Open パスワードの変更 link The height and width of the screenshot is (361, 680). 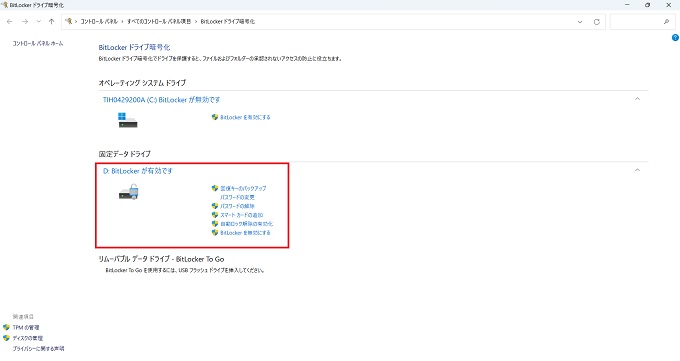pos(237,197)
